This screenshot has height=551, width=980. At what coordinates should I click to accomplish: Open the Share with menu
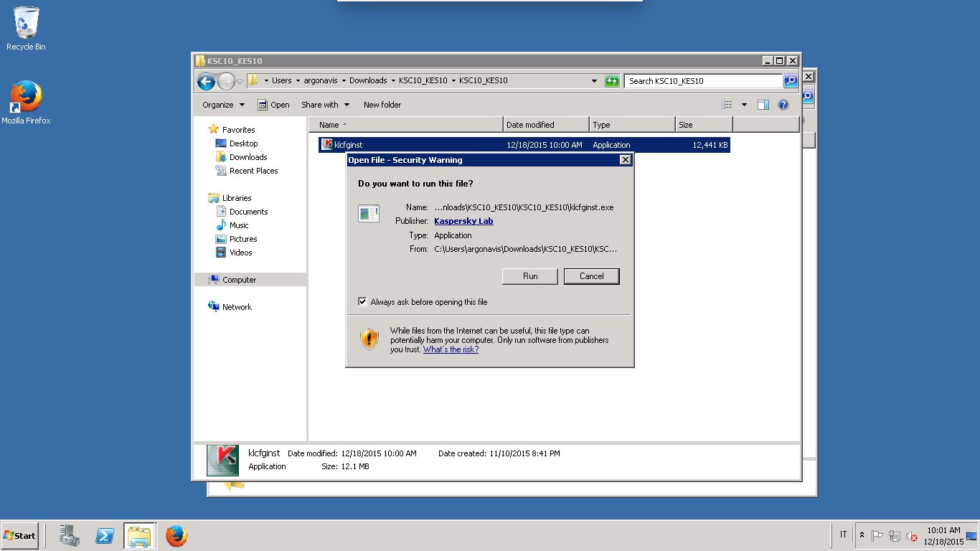pyautogui.click(x=325, y=105)
